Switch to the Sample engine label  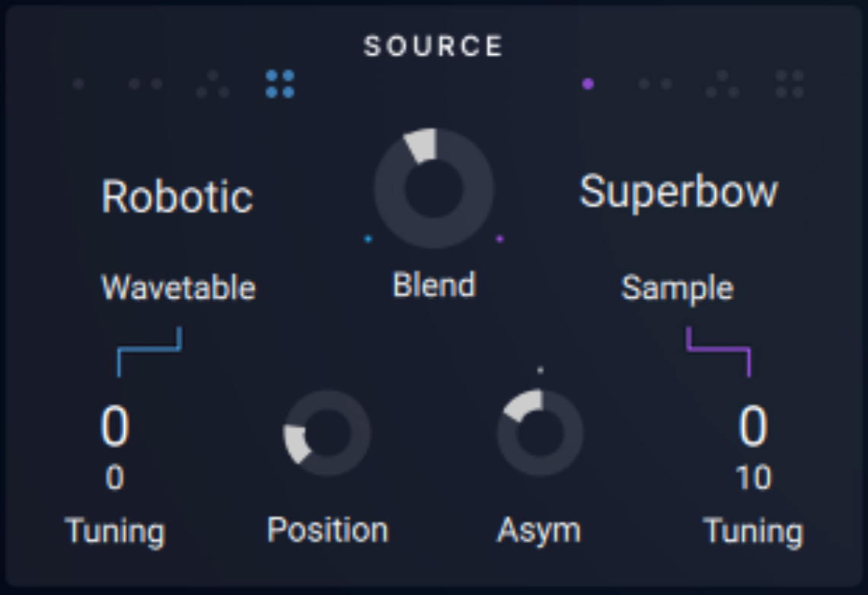(x=678, y=288)
